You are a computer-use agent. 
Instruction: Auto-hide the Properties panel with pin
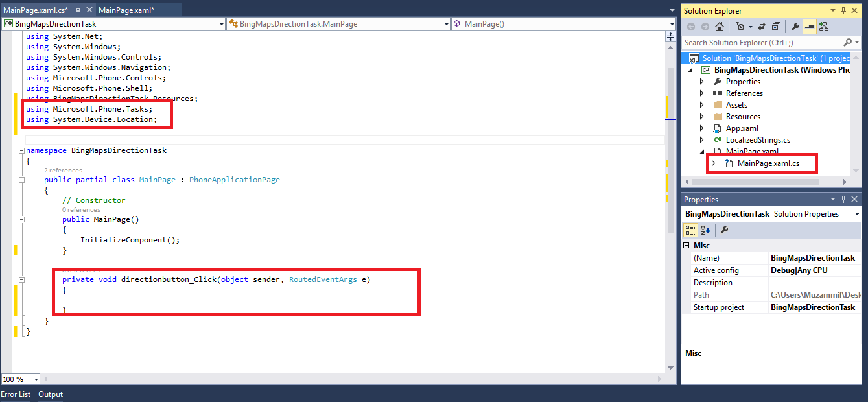tap(844, 199)
